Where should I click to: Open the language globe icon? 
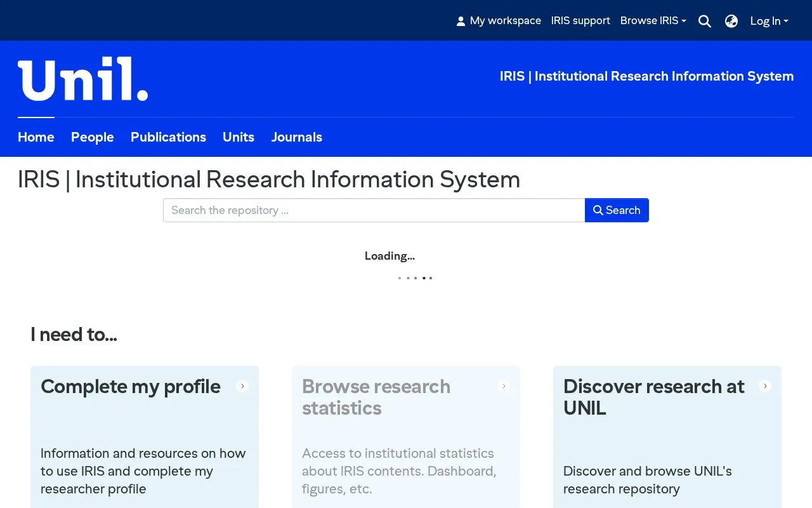click(x=731, y=21)
